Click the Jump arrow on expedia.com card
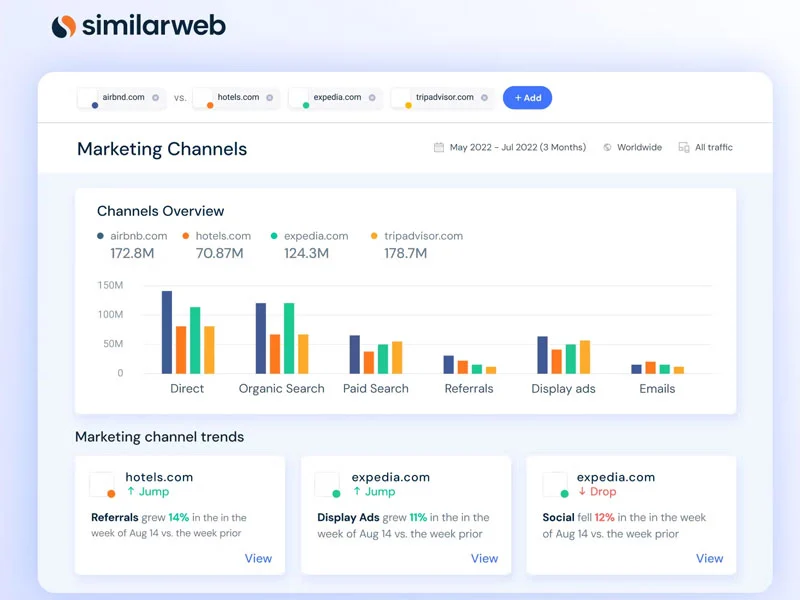800x600 pixels. pyautogui.click(x=357, y=491)
